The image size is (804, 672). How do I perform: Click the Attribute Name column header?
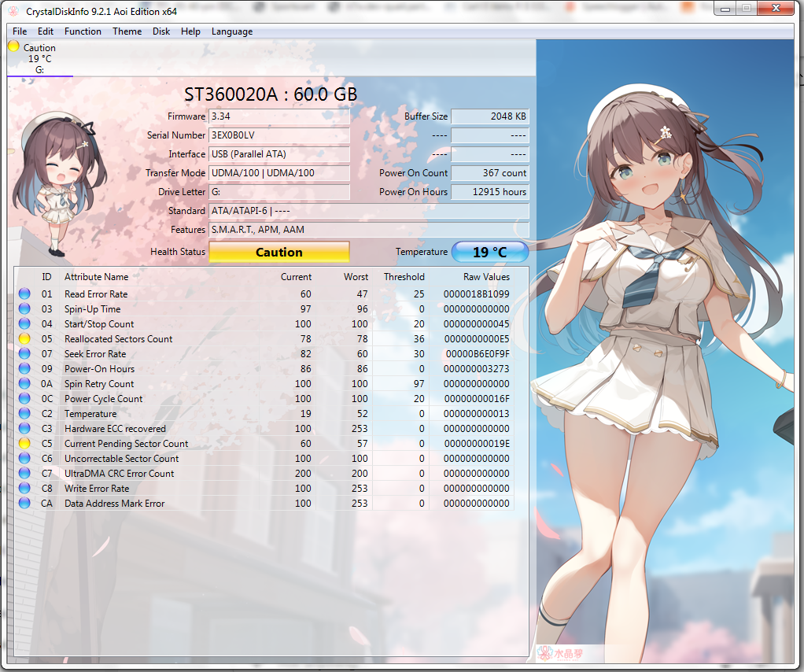(97, 277)
